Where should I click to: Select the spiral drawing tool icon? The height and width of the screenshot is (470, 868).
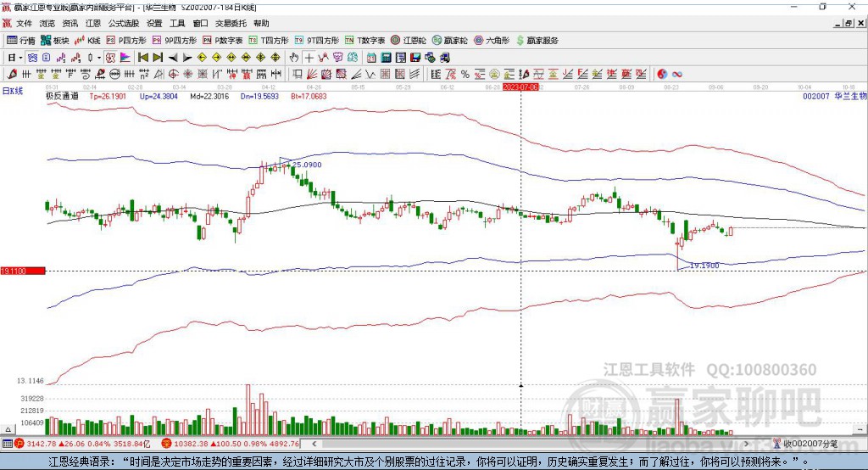pos(86,74)
